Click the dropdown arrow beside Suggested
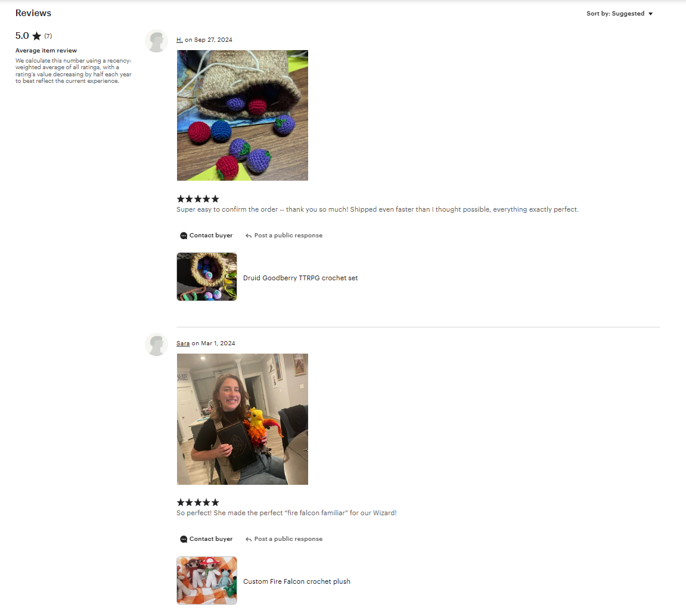Image resolution: width=686 pixels, height=616 pixels. point(651,14)
